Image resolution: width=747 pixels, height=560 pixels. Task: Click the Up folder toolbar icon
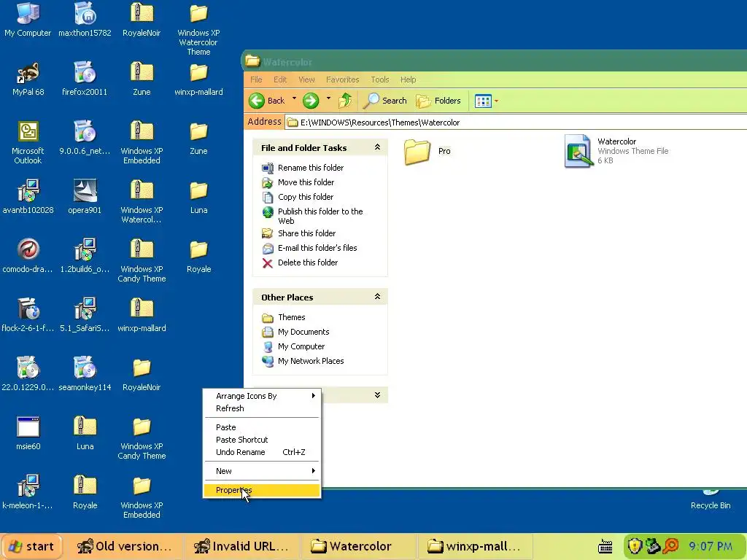pos(345,101)
